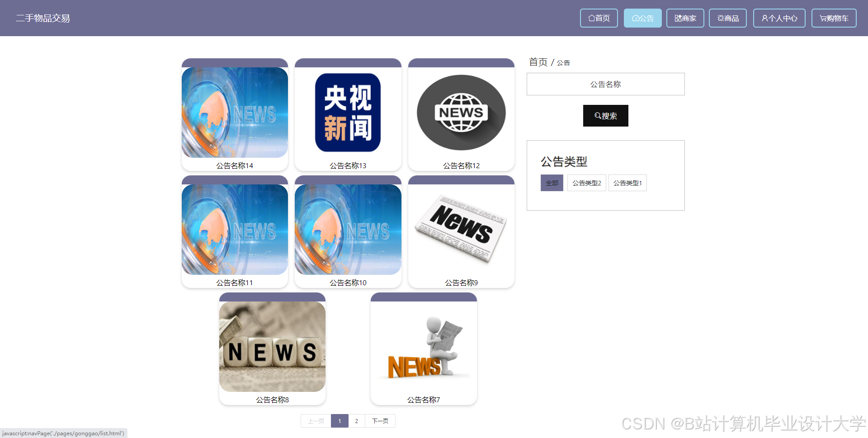Open dice NEWS thumbnail for 公告名称8
868x438 pixels.
point(272,347)
